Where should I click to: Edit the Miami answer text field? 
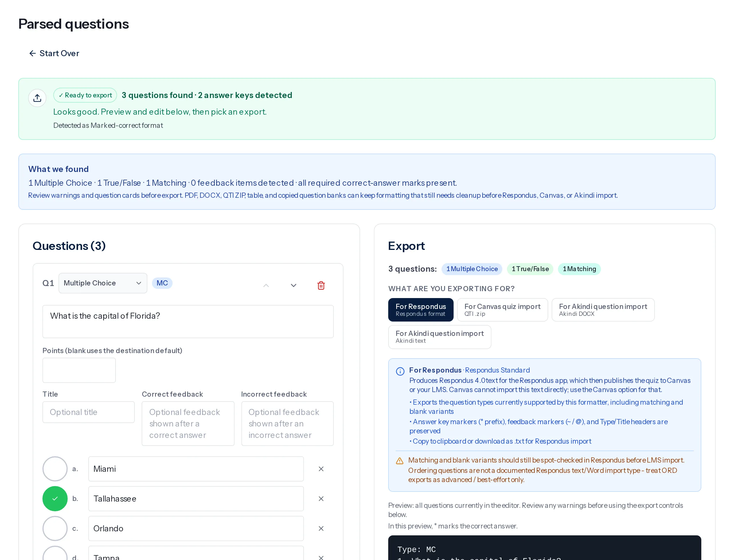point(196,469)
